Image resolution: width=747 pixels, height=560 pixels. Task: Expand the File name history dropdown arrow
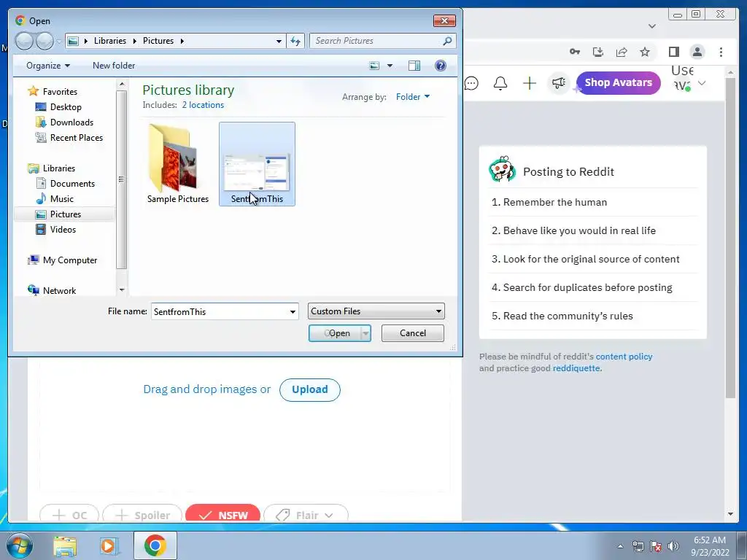pyautogui.click(x=293, y=312)
